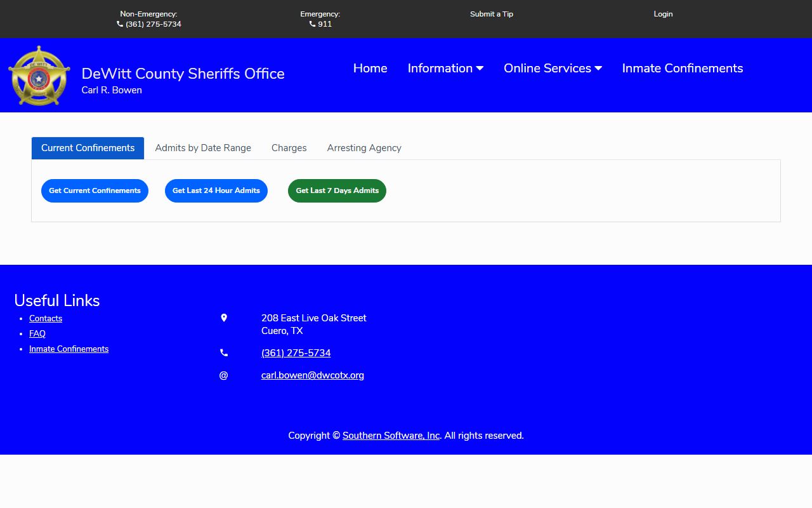Expand the Information dropdown menu
The width and height of the screenshot is (812, 508).
(445, 68)
